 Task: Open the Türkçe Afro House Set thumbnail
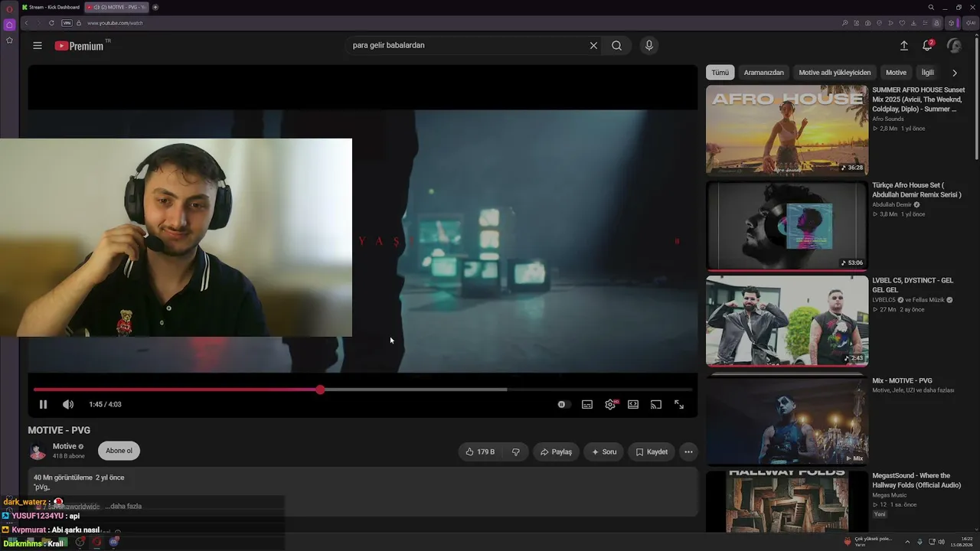pyautogui.click(x=787, y=225)
